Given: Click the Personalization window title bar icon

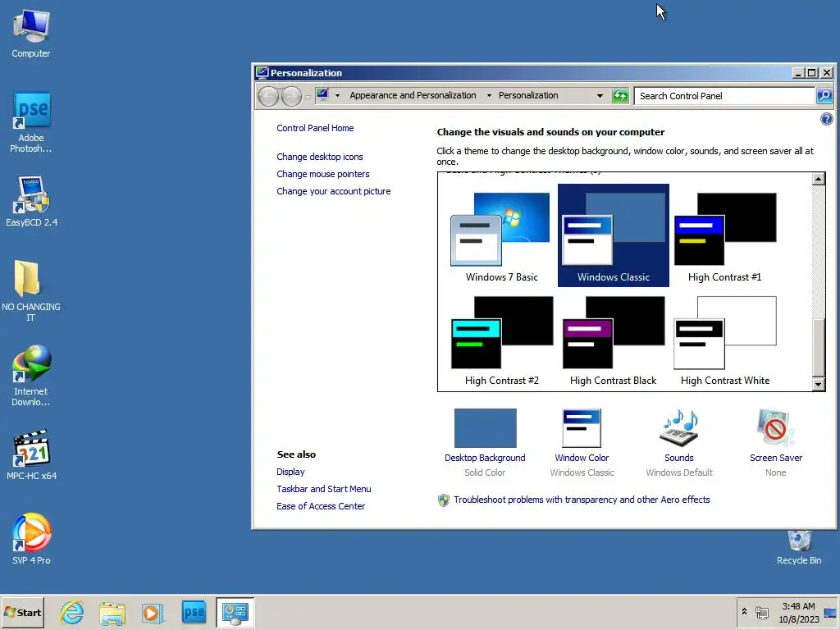Looking at the screenshot, I should click(262, 73).
